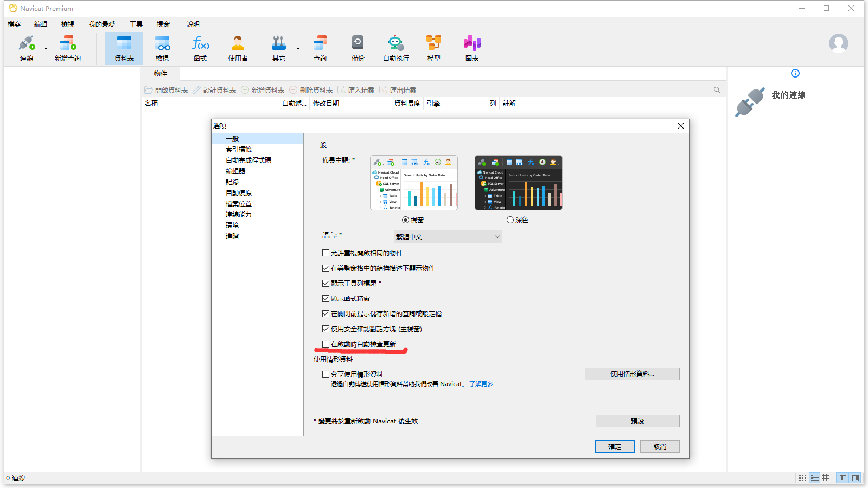Click 匯出精靈 export wizard button
Image resolution: width=868 pixels, height=488 pixels.
[x=398, y=90]
